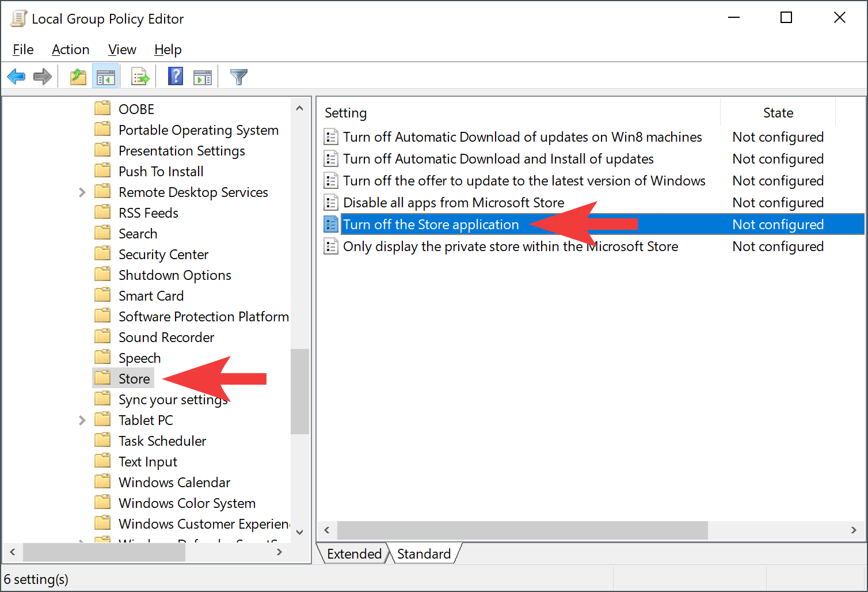Click the Back arrow toolbar icon
The width and height of the screenshot is (868, 592).
tap(16, 77)
